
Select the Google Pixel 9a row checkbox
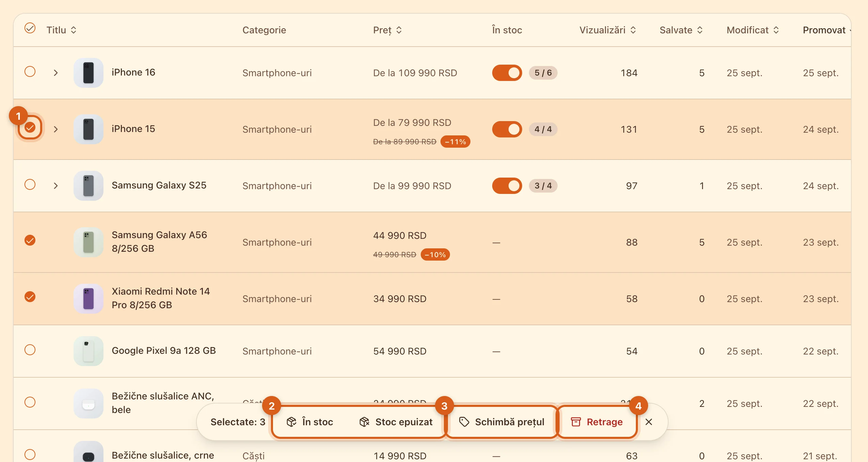pos(30,350)
